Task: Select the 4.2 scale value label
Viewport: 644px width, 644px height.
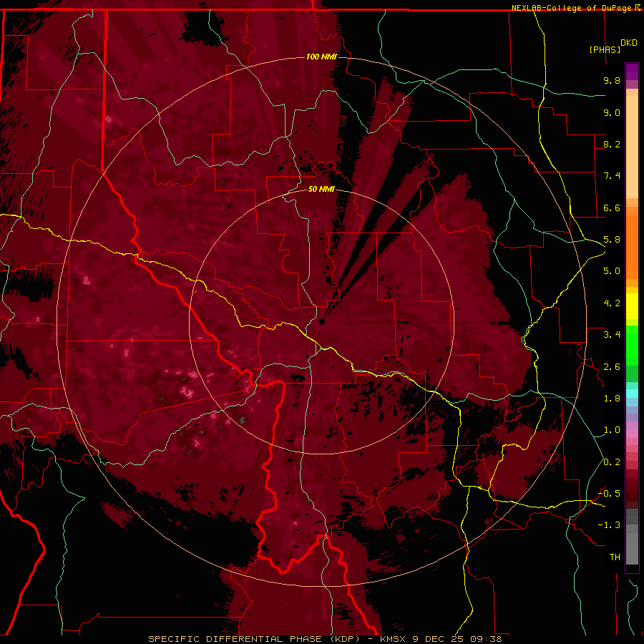Action: click(x=612, y=303)
